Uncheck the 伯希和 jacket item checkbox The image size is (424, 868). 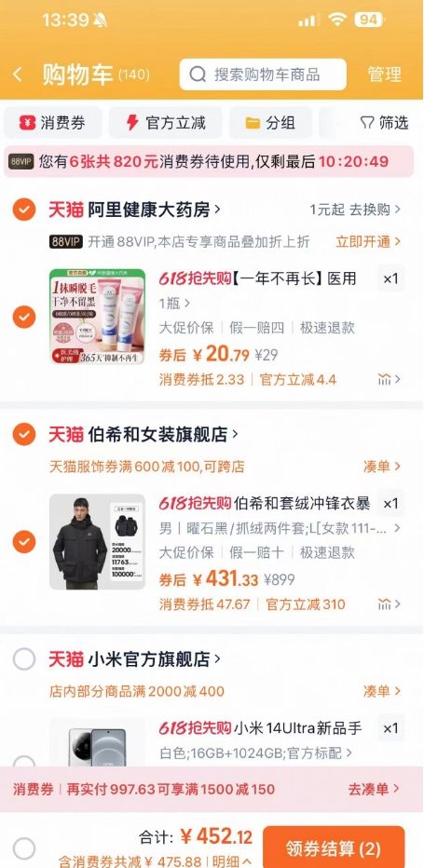(x=24, y=542)
